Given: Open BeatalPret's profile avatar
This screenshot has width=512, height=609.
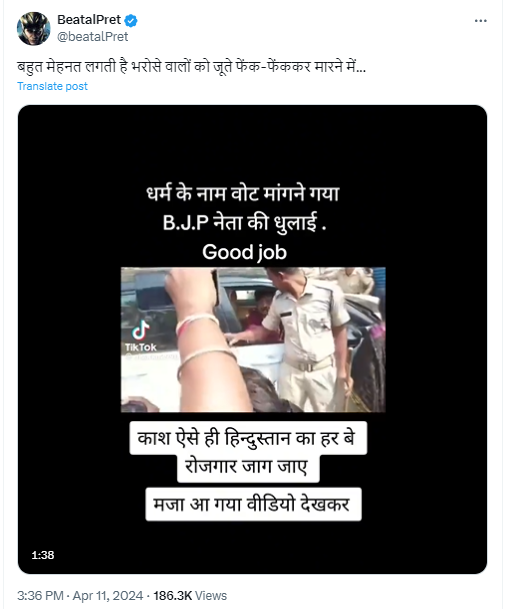Looking at the screenshot, I should [33, 28].
